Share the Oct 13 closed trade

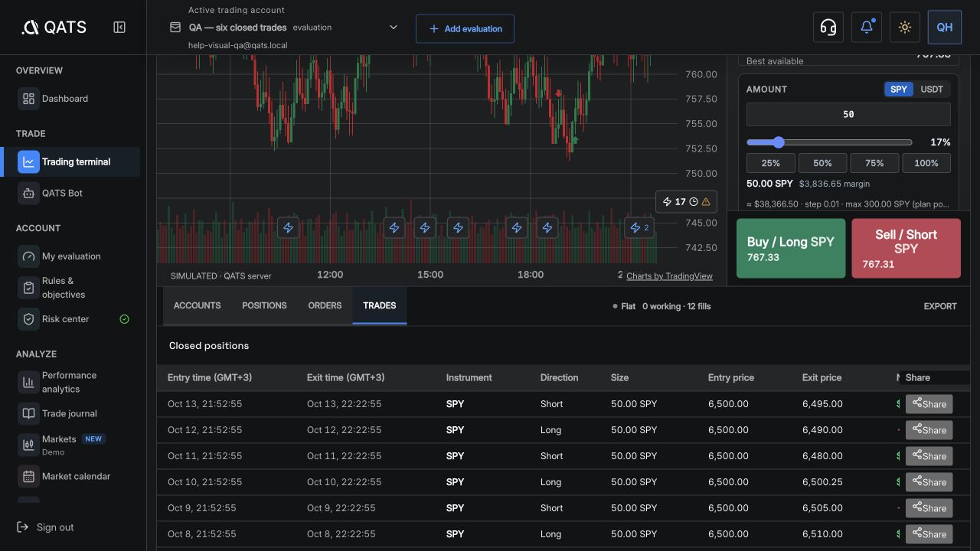[x=929, y=404]
